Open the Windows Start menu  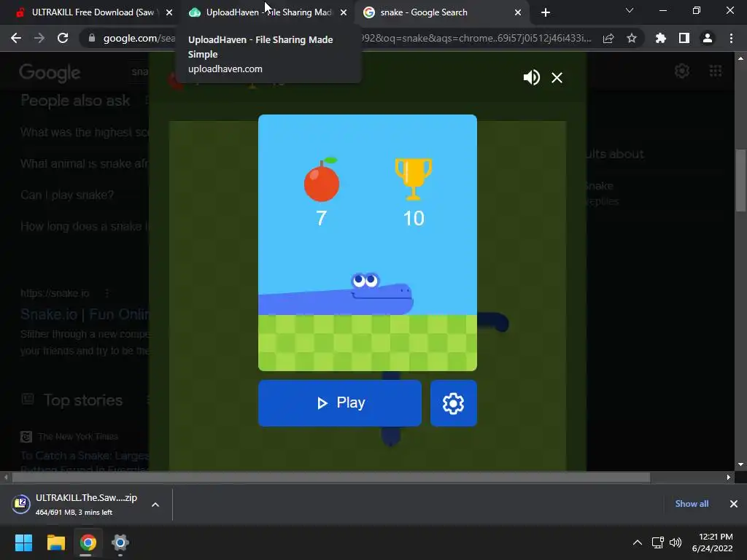click(x=23, y=542)
